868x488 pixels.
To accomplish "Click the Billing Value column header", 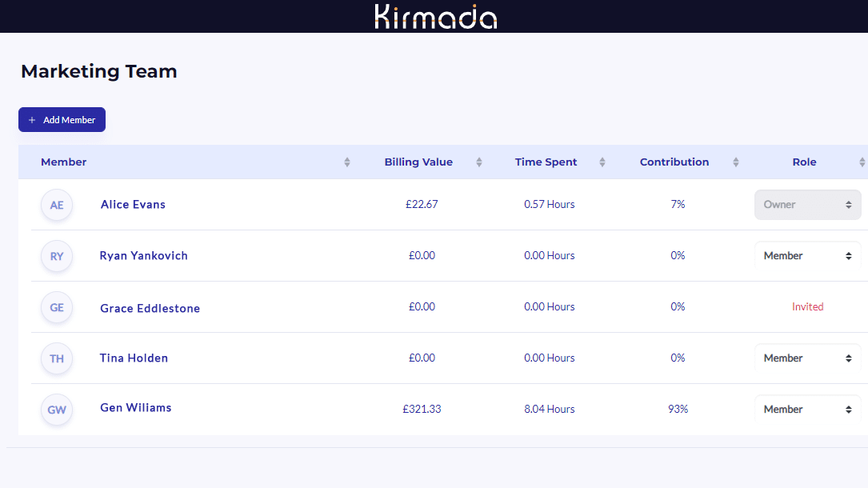I will pyautogui.click(x=418, y=162).
